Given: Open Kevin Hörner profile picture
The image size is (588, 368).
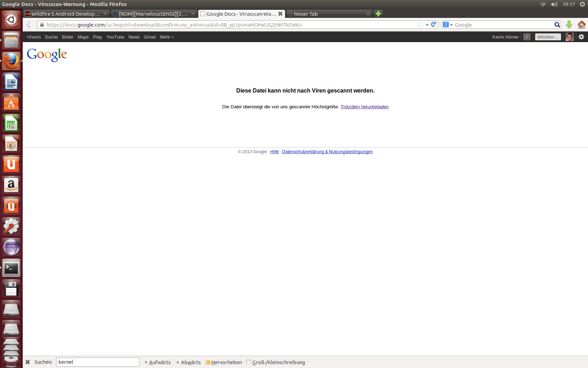Looking at the screenshot, I should 570,37.
